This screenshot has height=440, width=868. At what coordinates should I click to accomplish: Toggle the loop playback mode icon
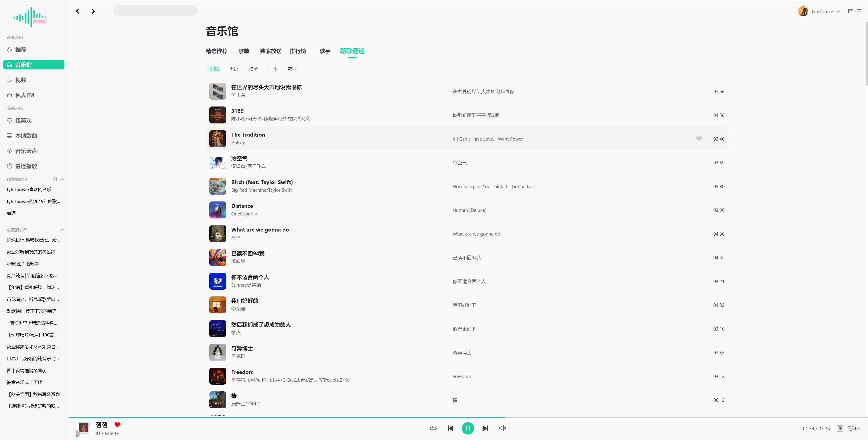[433, 428]
